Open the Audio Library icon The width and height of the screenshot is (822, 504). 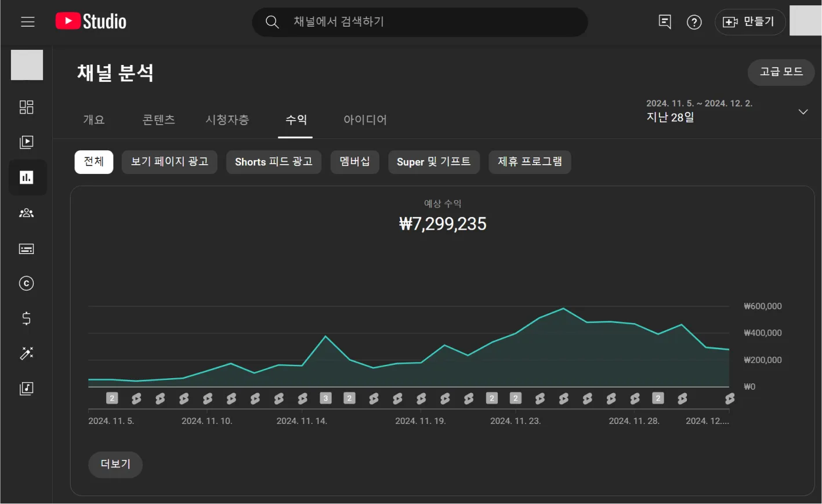click(x=26, y=389)
